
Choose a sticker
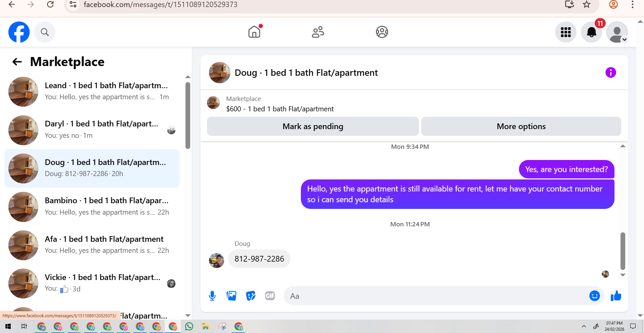pyautogui.click(x=251, y=296)
